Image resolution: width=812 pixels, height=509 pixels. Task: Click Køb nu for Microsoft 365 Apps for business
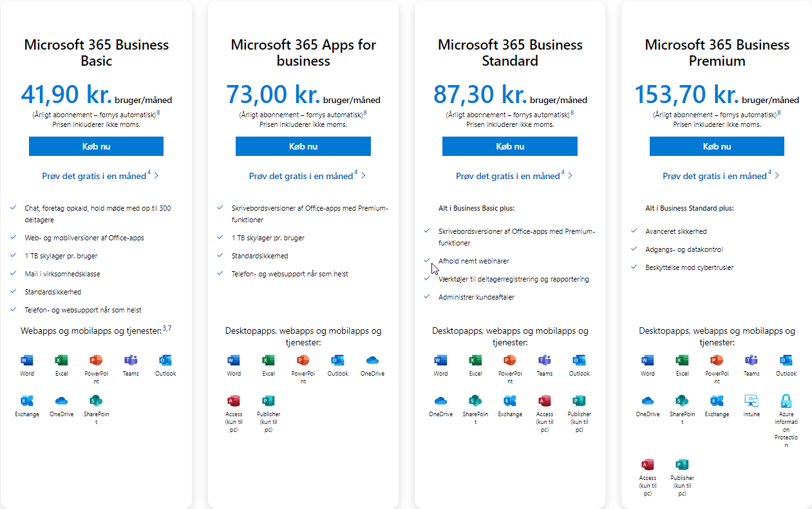pos(303,146)
